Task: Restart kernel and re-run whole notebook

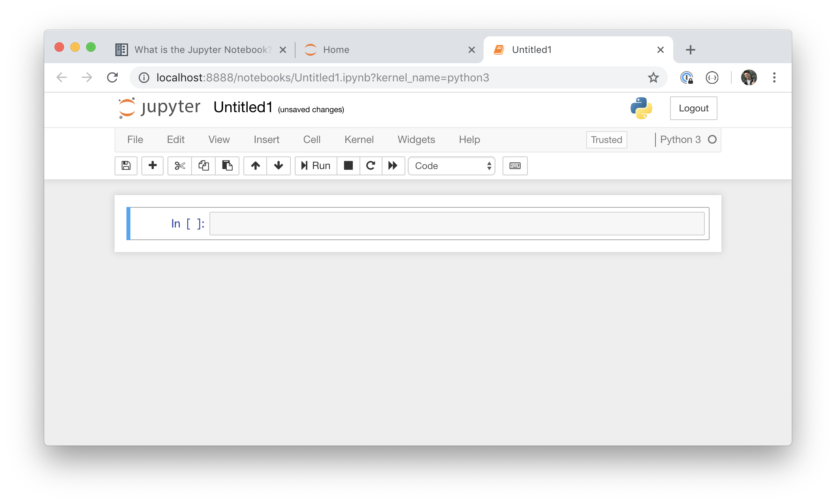Action: (x=393, y=166)
